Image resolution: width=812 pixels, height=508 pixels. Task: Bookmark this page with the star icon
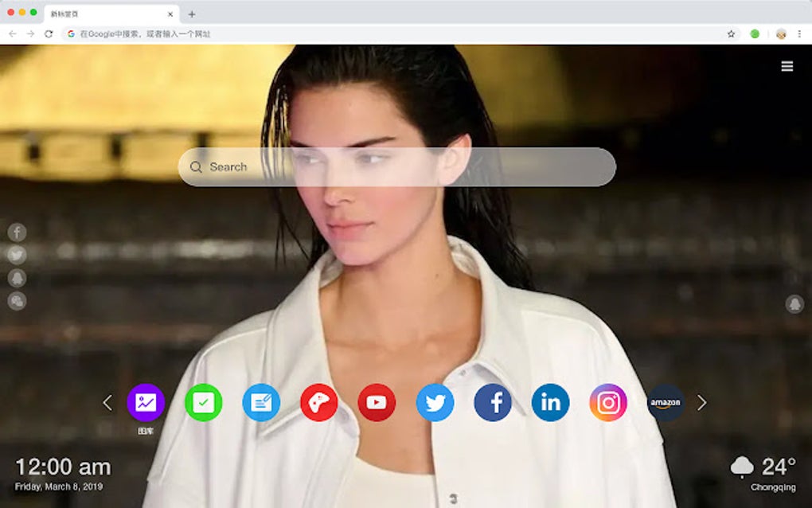click(x=732, y=33)
